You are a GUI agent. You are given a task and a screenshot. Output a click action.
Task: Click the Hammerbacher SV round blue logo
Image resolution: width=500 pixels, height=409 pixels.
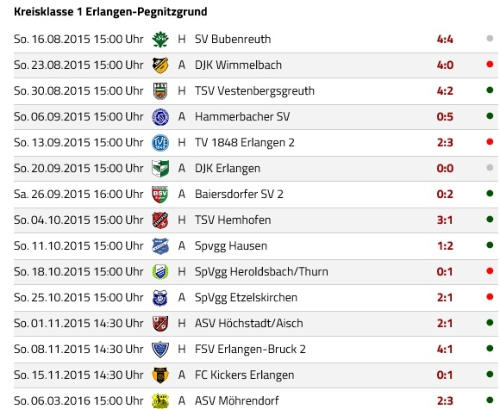[x=160, y=117]
